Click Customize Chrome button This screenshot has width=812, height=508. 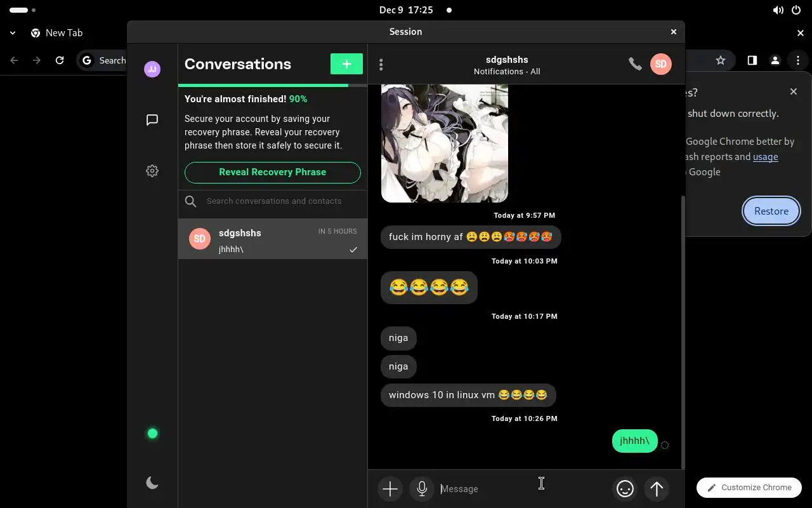point(749,488)
